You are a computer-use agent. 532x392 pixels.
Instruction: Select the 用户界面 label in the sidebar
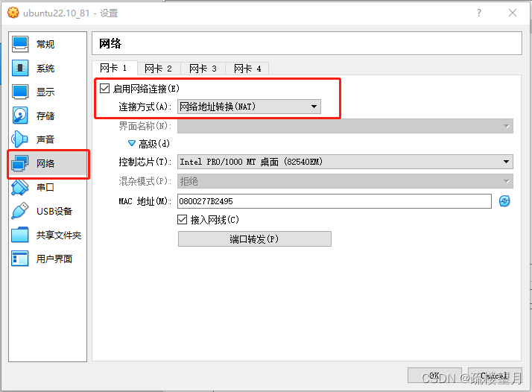click(54, 259)
